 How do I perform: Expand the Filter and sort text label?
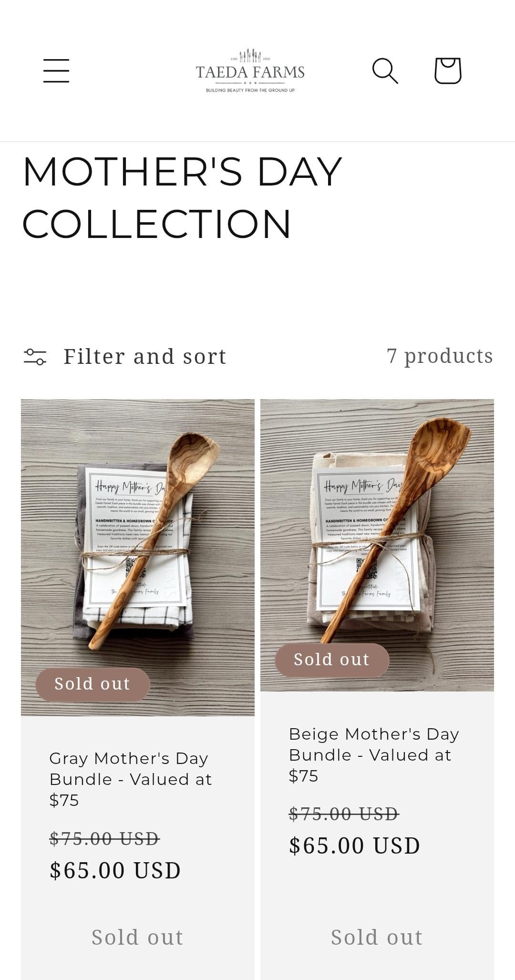coord(145,357)
